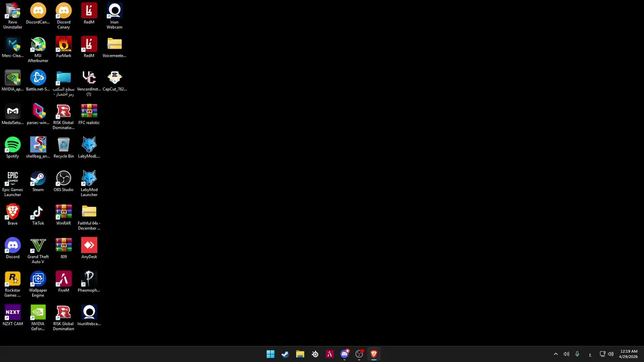
Task: Select Rockstar Games launcher shortcut
Action: coord(13,285)
